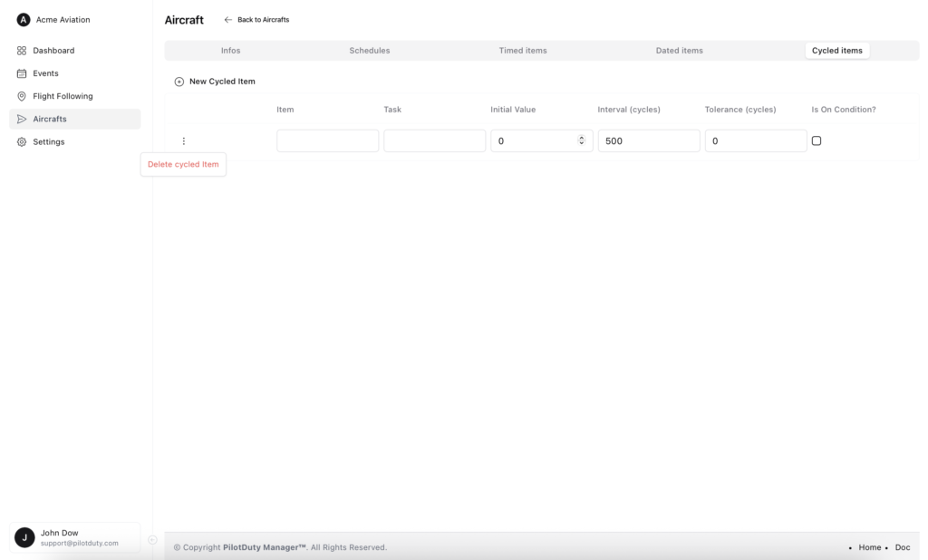Click the Events calendar icon
928x560 pixels.
pos(22,73)
